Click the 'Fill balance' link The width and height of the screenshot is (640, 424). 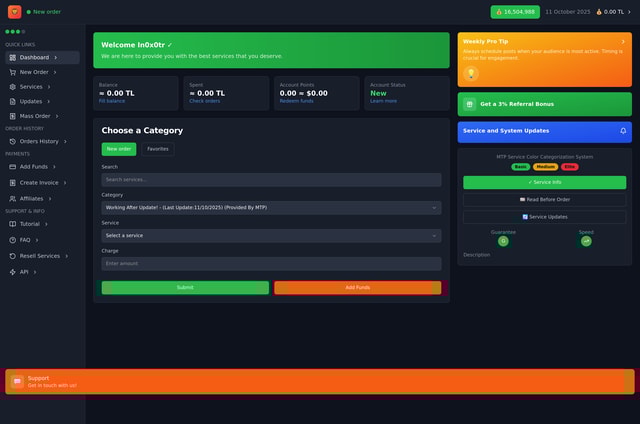point(112,101)
